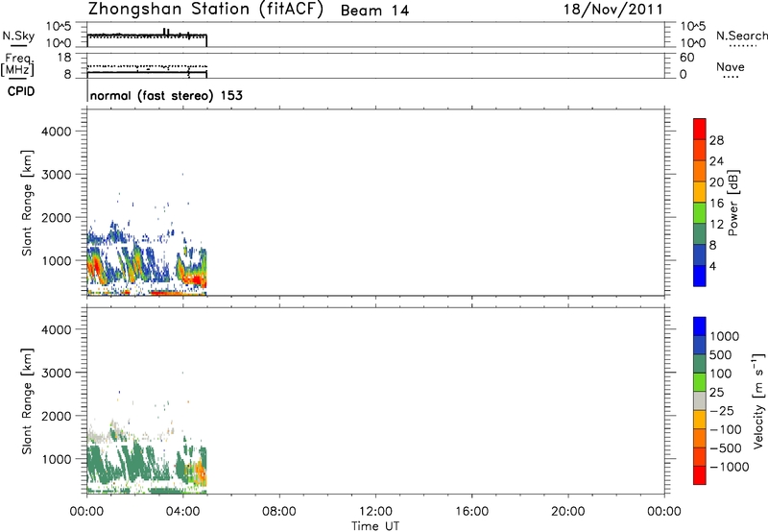Click the '1000' tick on Velocity scale
The height and width of the screenshot is (532, 768).
725,336
